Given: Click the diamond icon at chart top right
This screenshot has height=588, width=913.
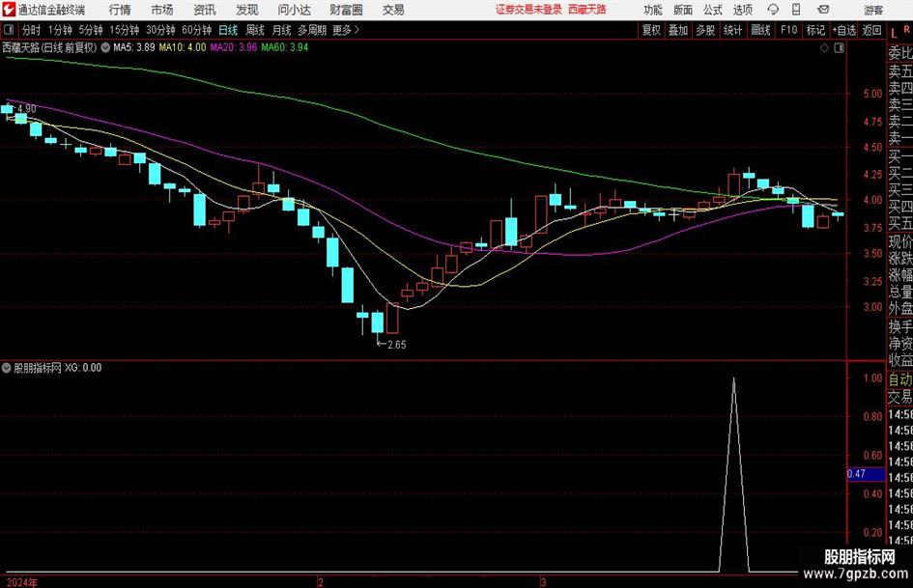Looking at the screenshot, I should (824, 48).
